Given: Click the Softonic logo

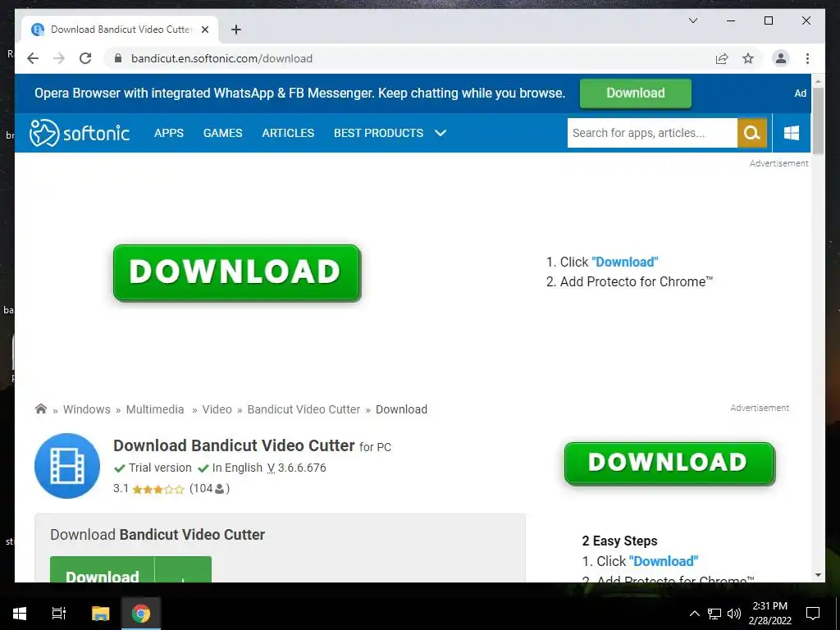Looking at the screenshot, I should [80, 133].
